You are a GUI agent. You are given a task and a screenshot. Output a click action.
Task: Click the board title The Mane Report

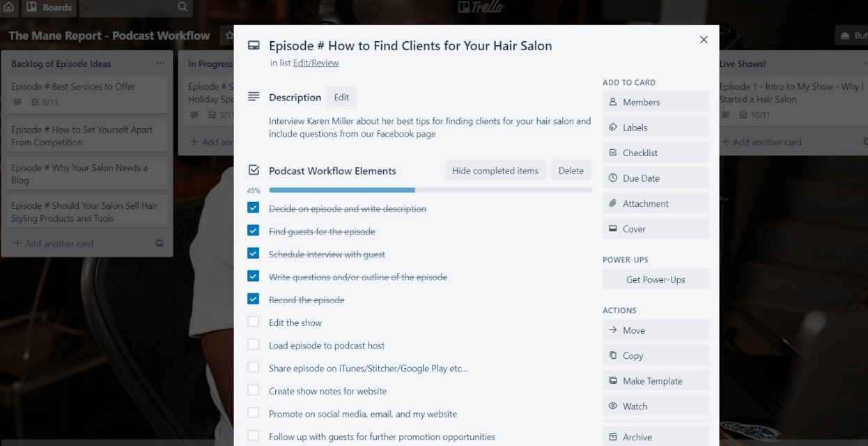109,36
